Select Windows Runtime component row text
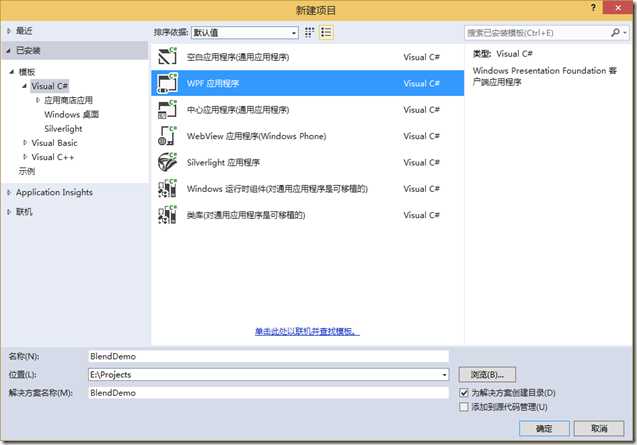This screenshot has height=445, width=637. click(x=277, y=189)
